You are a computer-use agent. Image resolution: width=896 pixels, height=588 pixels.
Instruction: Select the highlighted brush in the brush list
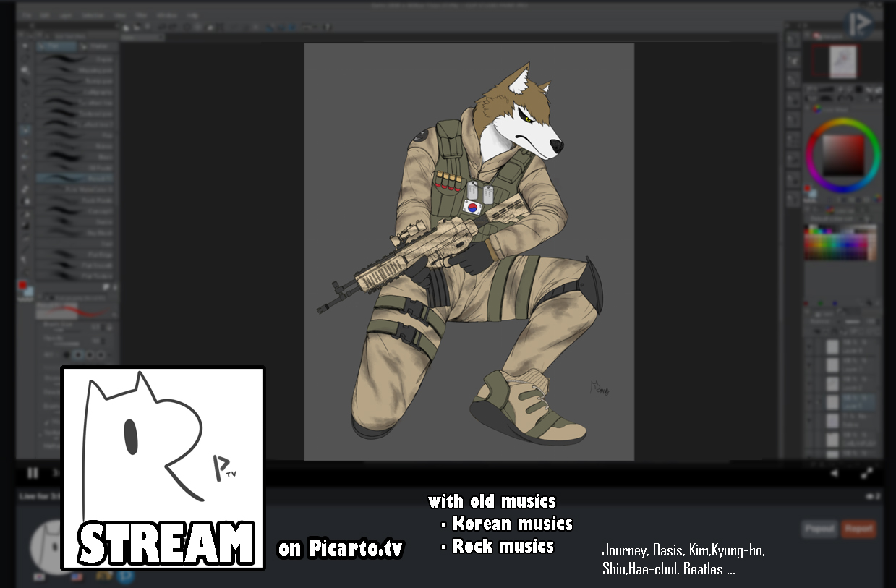pos(75,177)
